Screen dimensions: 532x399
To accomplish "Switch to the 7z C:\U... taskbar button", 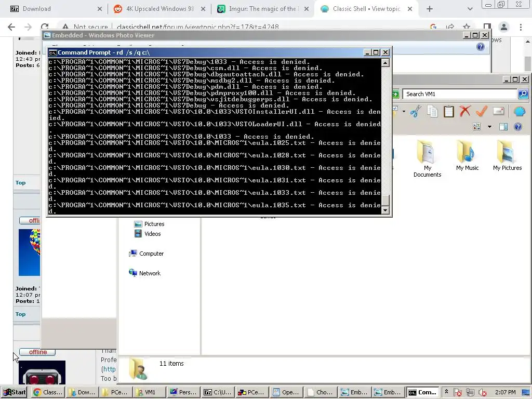I will (217, 392).
